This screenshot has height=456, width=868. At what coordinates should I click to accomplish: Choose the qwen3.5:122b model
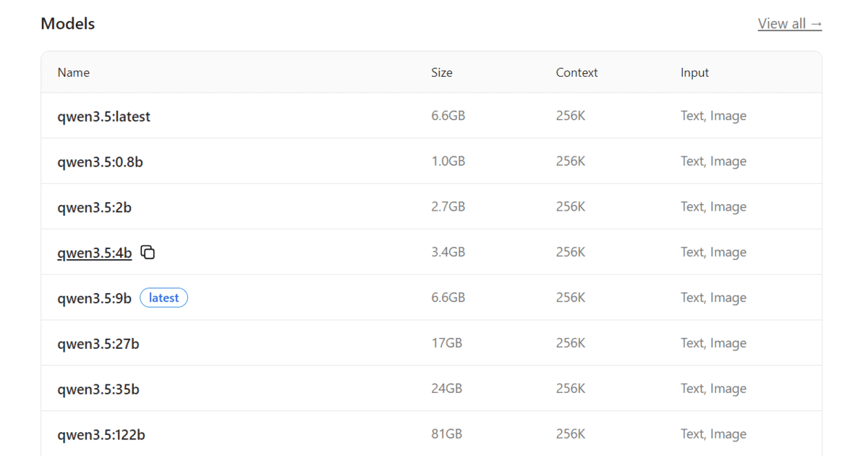pos(101,435)
